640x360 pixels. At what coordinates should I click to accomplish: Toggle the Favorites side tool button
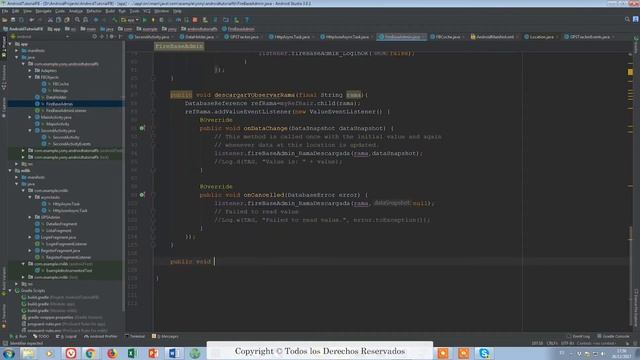[4, 316]
